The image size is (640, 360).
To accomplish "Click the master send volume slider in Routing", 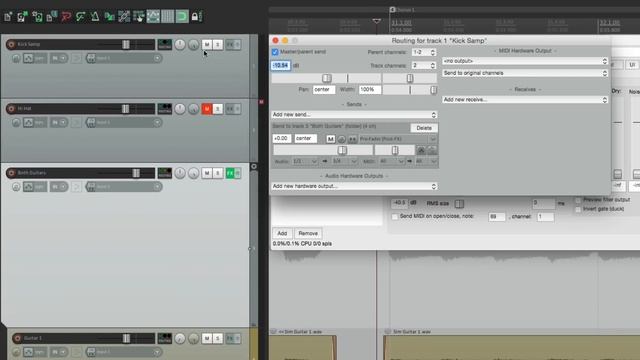I will (327, 78).
